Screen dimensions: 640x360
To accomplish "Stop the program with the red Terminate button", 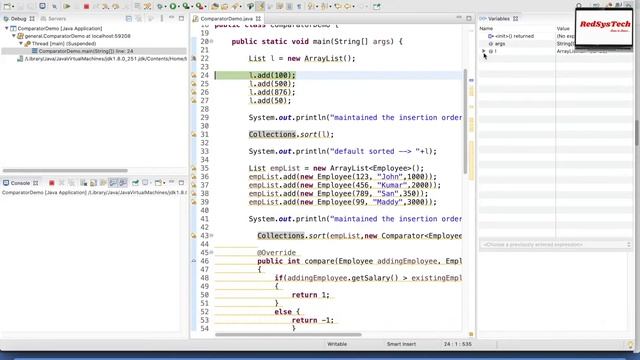I will click(x=86, y=6).
